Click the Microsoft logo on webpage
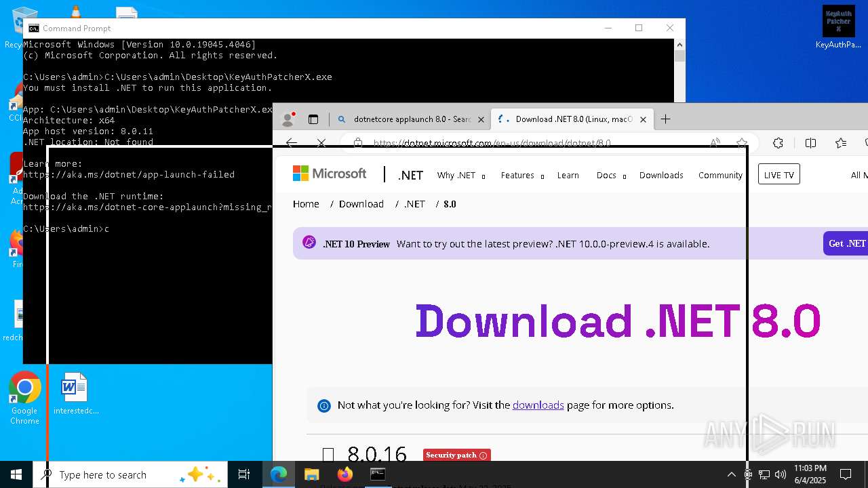This screenshot has width=868, height=488. [x=330, y=174]
